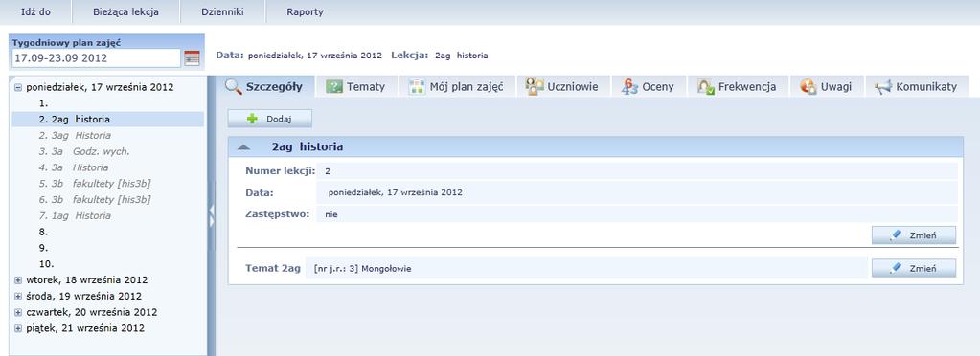Screen dimensions: 980x356
Task: Open the Bieżąca lekcja menu
Action: (x=125, y=11)
